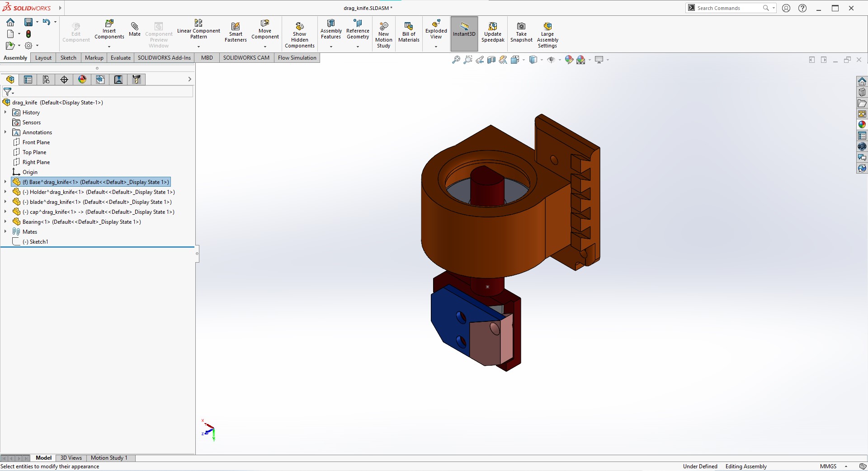The height and width of the screenshot is (471, 868).
Task: Open the ConfigurationManager tab icon
Action: [x=46, y=80]
